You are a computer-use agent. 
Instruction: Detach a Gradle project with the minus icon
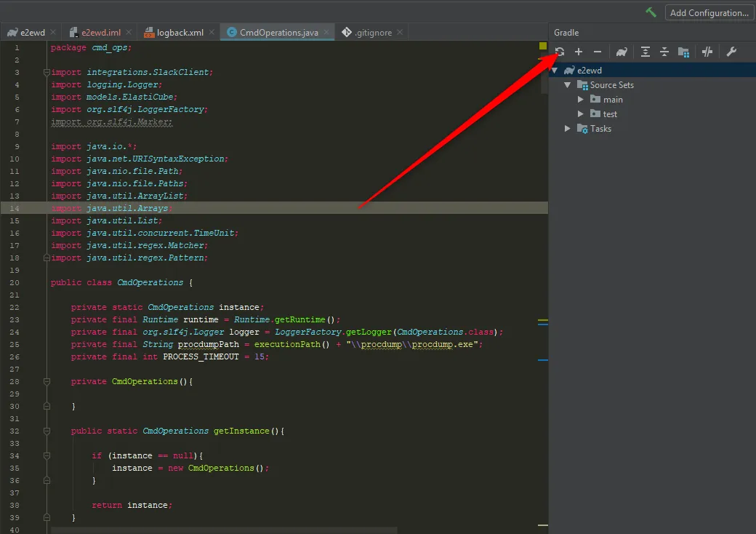point(596,51)
